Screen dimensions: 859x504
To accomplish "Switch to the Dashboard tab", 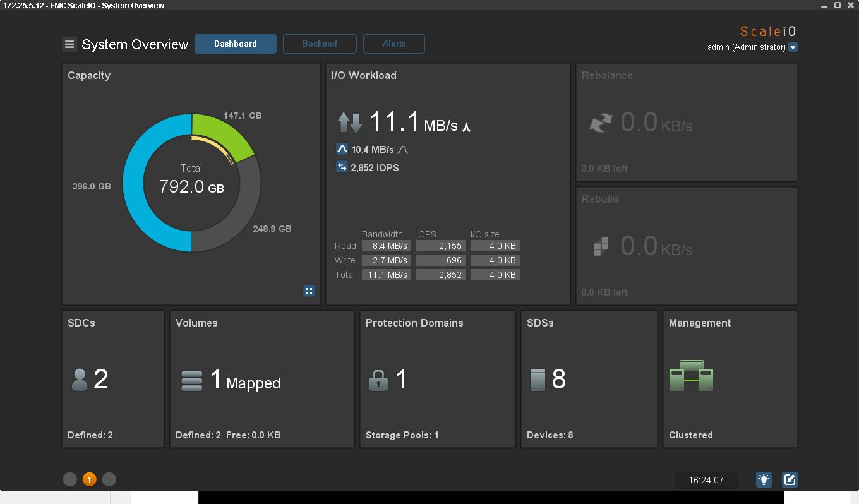I will coord(236,44).
